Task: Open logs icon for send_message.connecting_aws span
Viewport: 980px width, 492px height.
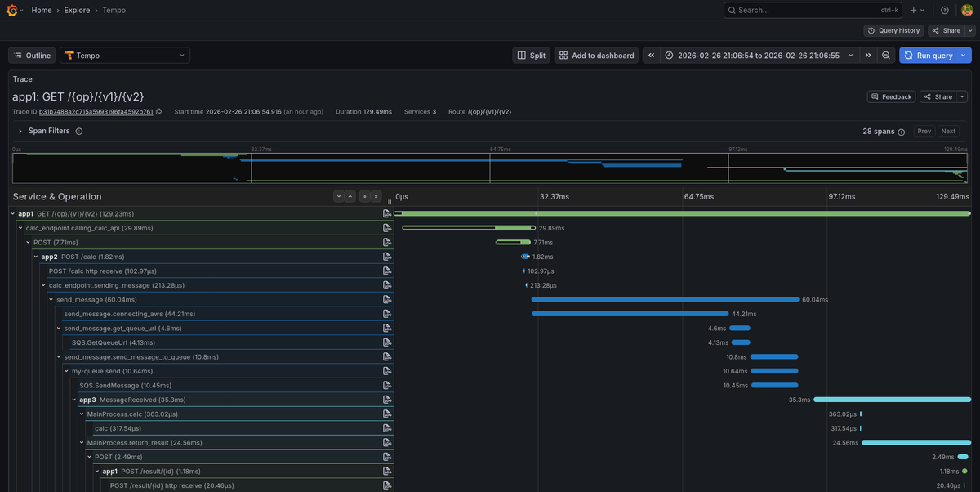Action: pyautogui.click(x=387, y=314)
